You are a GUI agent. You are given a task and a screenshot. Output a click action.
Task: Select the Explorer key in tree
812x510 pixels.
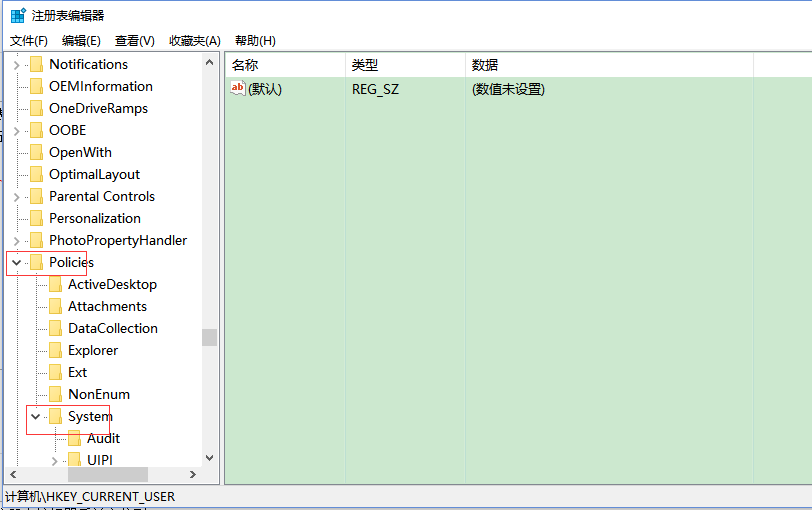tap(93, 350)
